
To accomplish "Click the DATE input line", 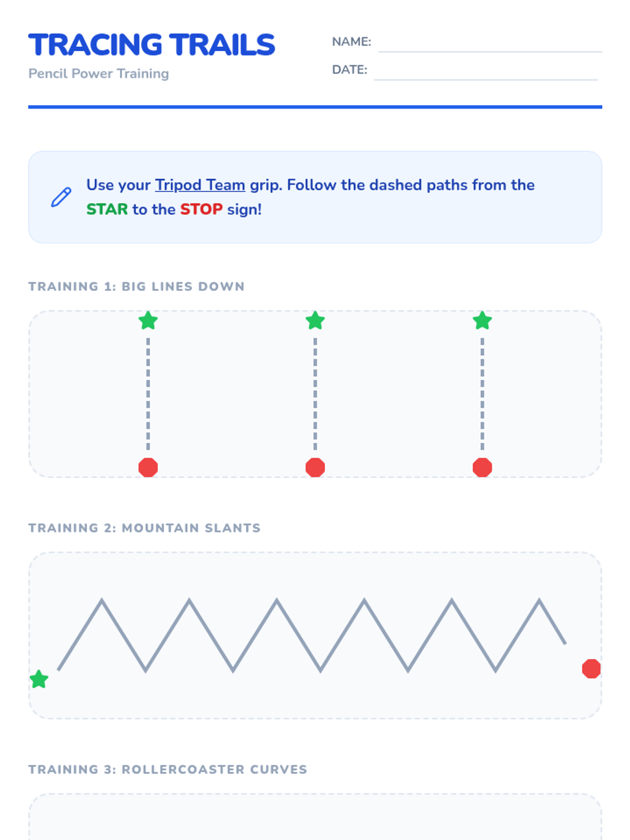I will [485, 72].
